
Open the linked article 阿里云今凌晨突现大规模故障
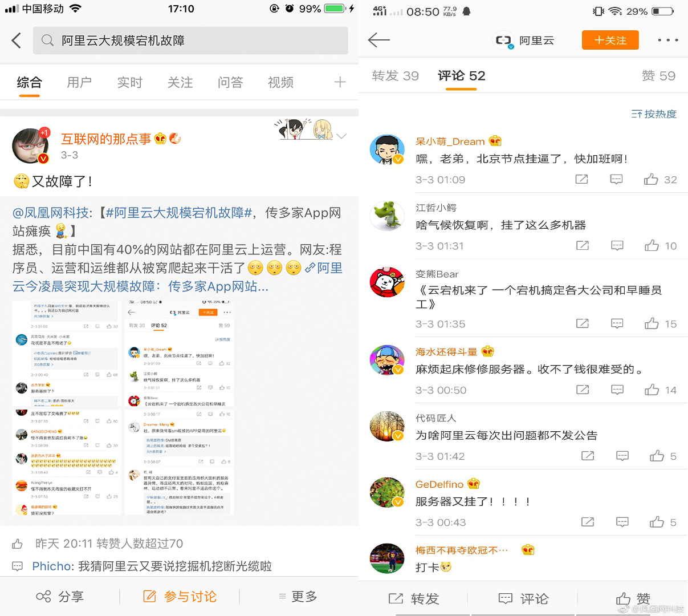pos(178,277)
